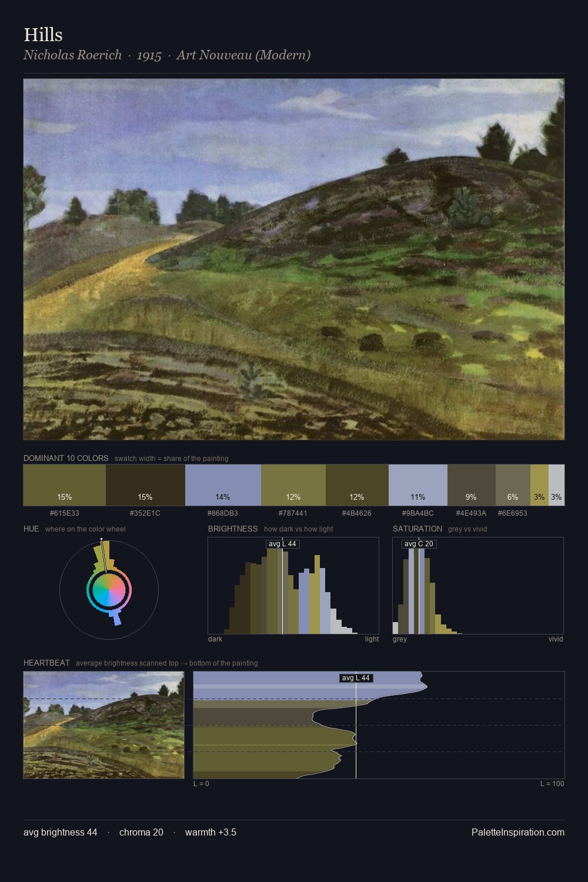Image resolution: width=588 pixels, height=882 pixels.
Task: Click the 'avg brightness 44' footer text
Action: point(61,832)
